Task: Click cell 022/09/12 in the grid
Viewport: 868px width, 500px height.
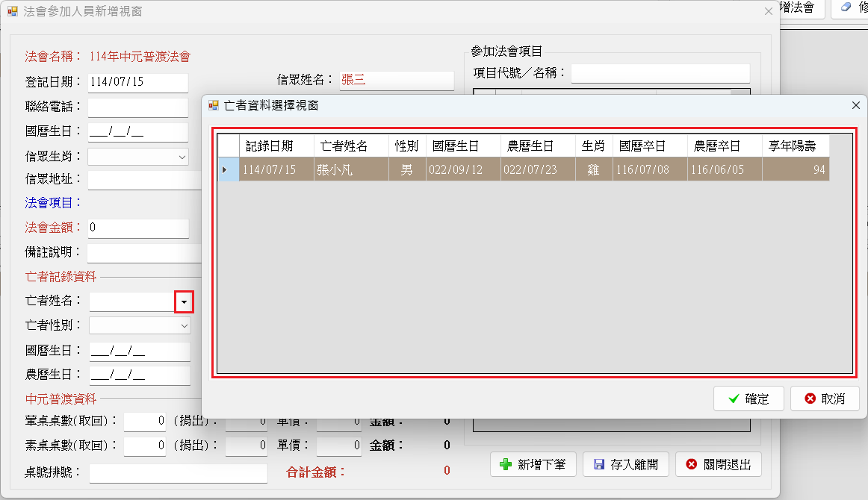Action: [463, 169]
